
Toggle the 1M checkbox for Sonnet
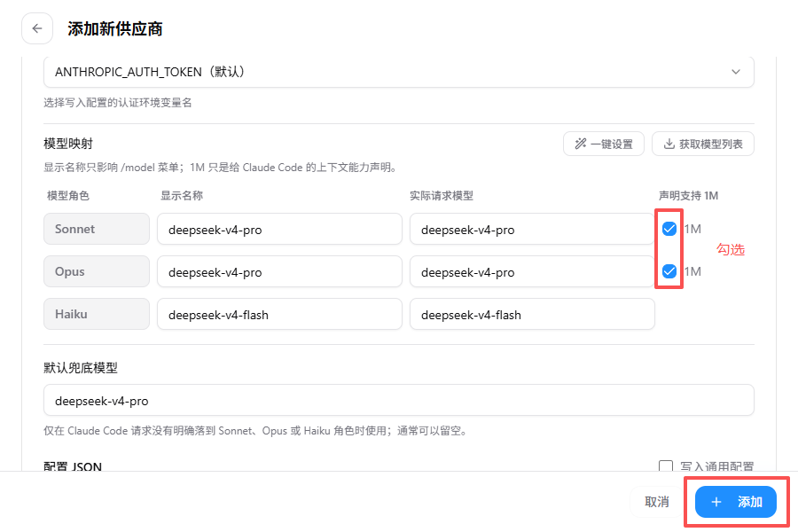click(x=669, y=229)
